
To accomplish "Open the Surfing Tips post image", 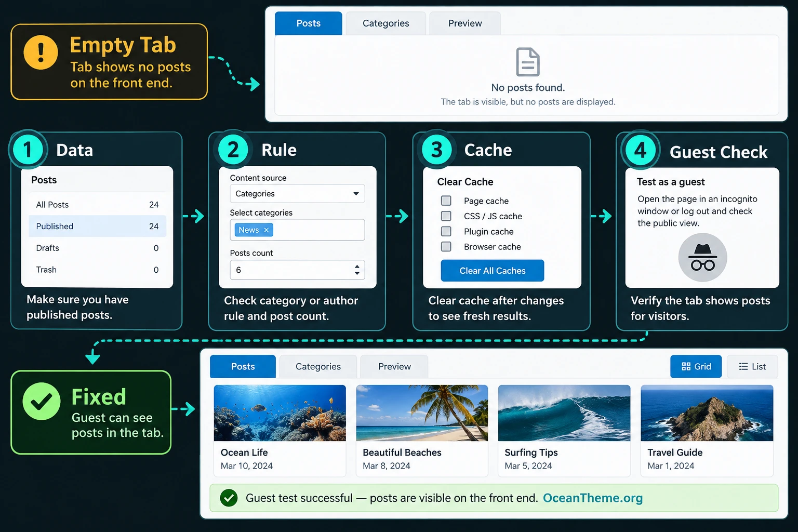I will 564,413.
